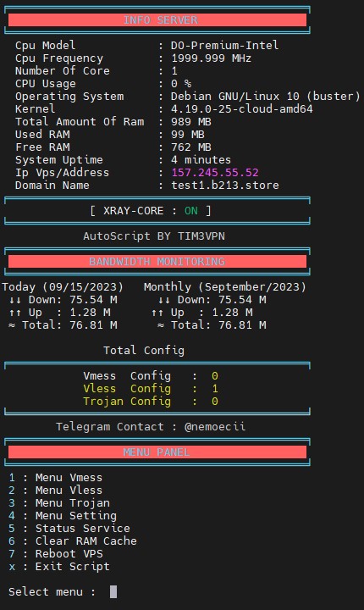Select the Cpu Model value DO-Premium-Intel
The height and width of the screenshot is (610, 364).
pos(225,46)
